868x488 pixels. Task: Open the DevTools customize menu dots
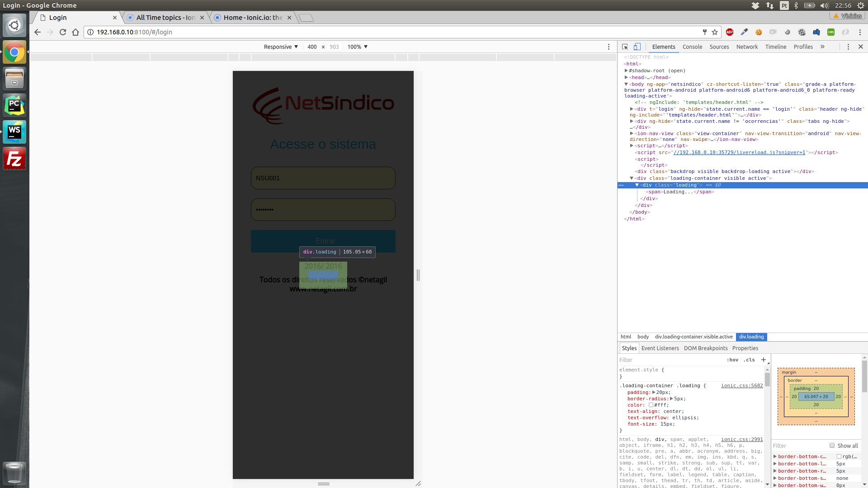tap(848, 47)
